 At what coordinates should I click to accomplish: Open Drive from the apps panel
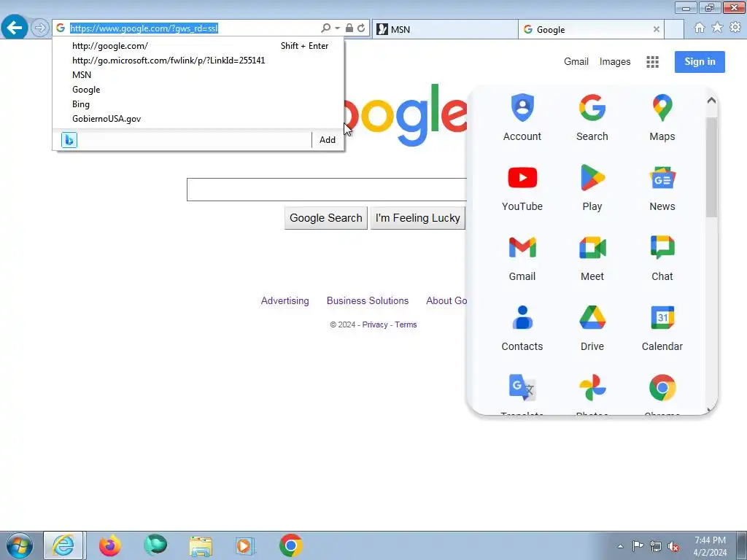click(592, 327)
